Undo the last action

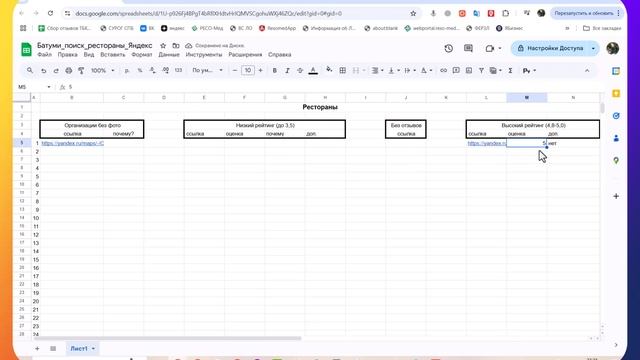click(x=43, y=71)
